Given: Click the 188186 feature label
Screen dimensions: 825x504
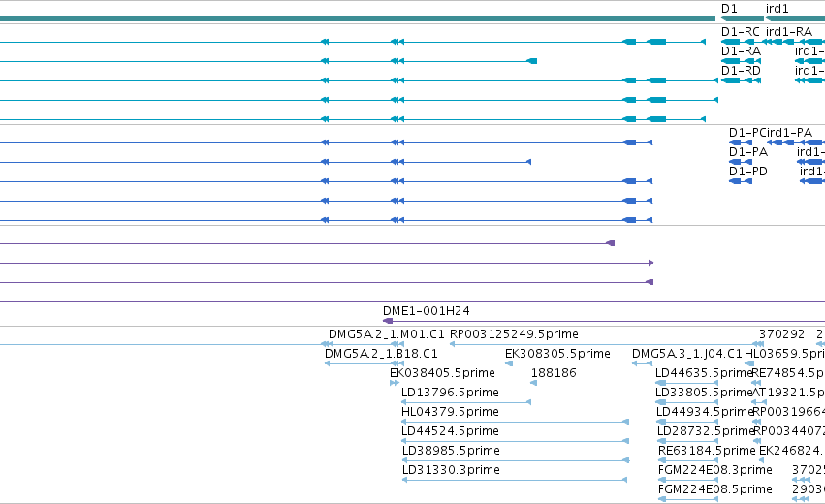Looking at the screenshot, I should [554, 373].
